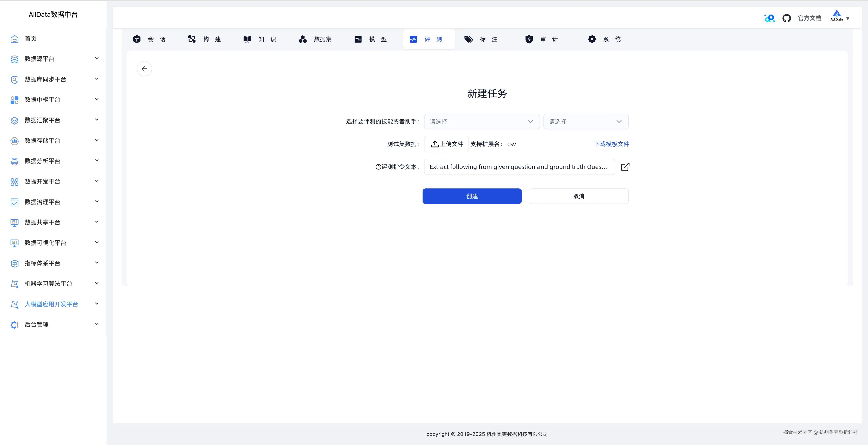Screen dimensions: 868x445
Task: Click the 下载模板文件 download template link
Action: click(x=611, y=144)
